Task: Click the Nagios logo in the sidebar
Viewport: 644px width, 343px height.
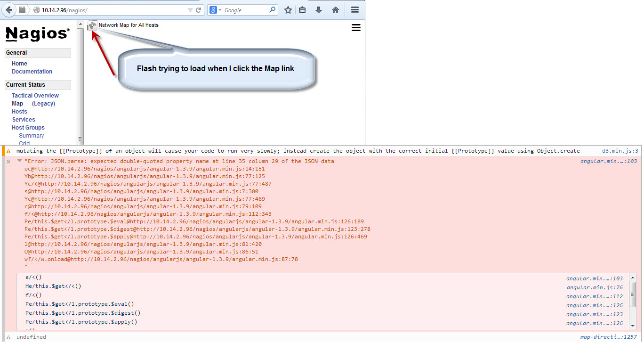Action: [38, 34]
